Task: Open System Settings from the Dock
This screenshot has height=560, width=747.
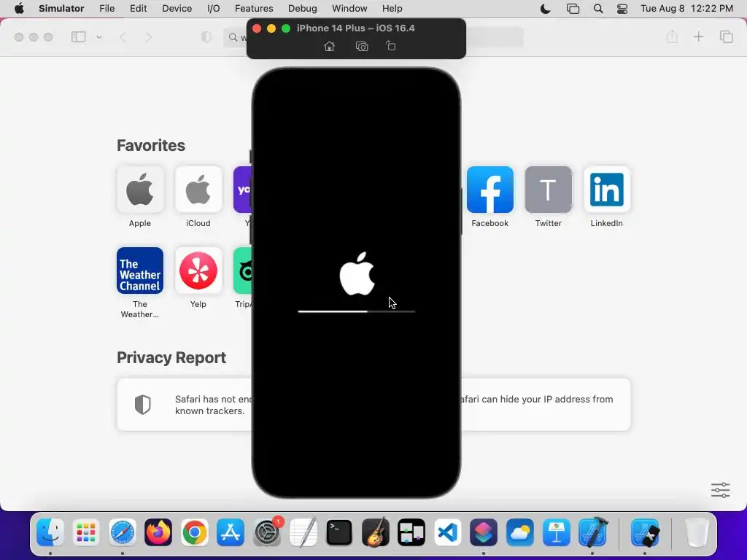Action: tap(267, 532)
